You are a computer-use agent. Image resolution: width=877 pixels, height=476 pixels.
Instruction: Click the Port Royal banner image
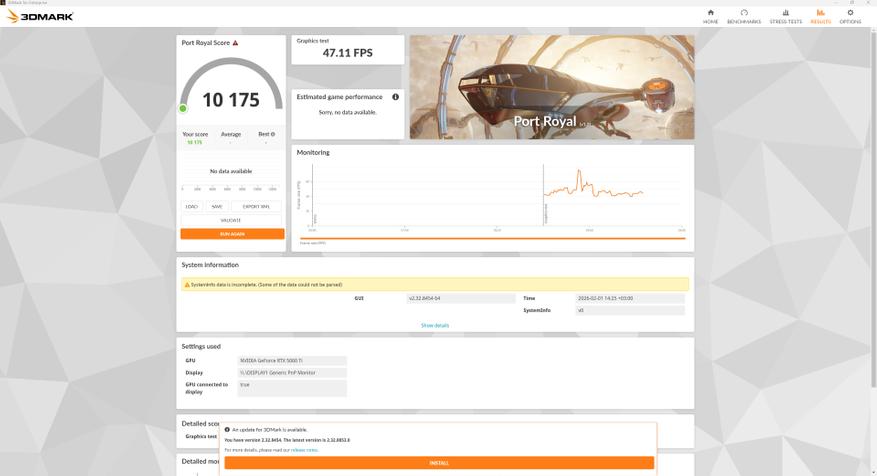552,87
